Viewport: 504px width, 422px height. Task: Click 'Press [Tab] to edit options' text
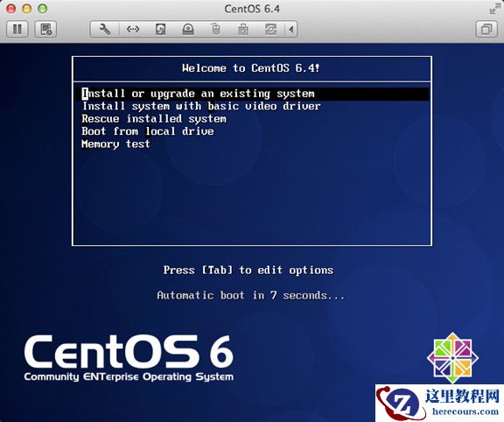248,270
